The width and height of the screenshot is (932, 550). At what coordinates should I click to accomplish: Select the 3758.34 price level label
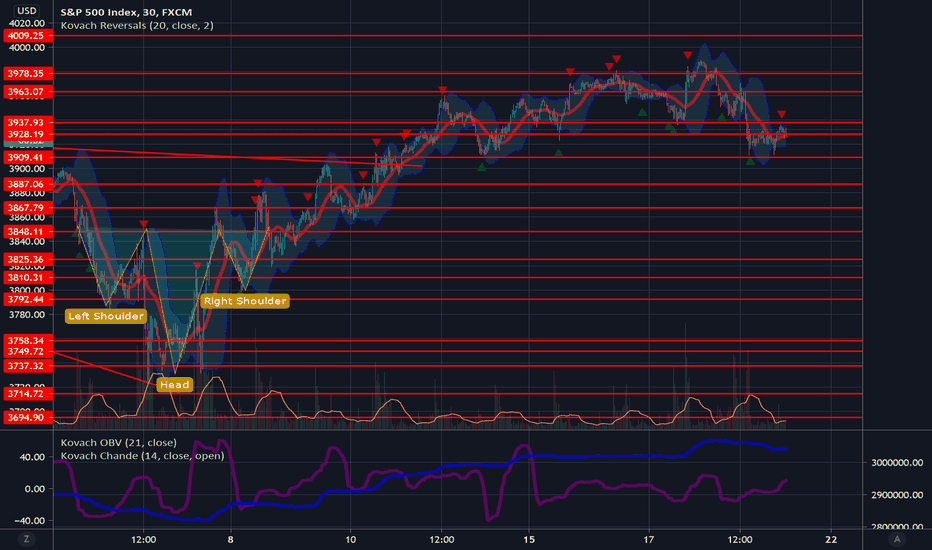click(27, 341)
